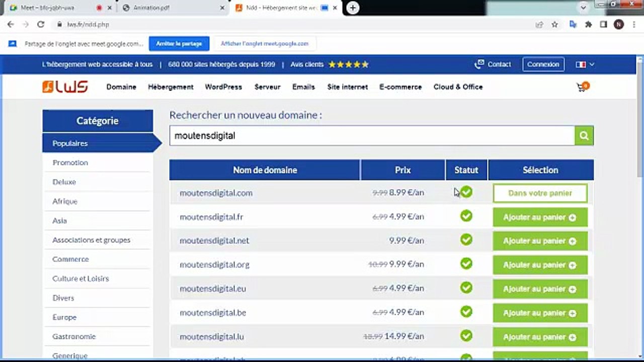Open the Serveur menu
The width and height of the screenshot is (644, 362).
click(267, 87)
